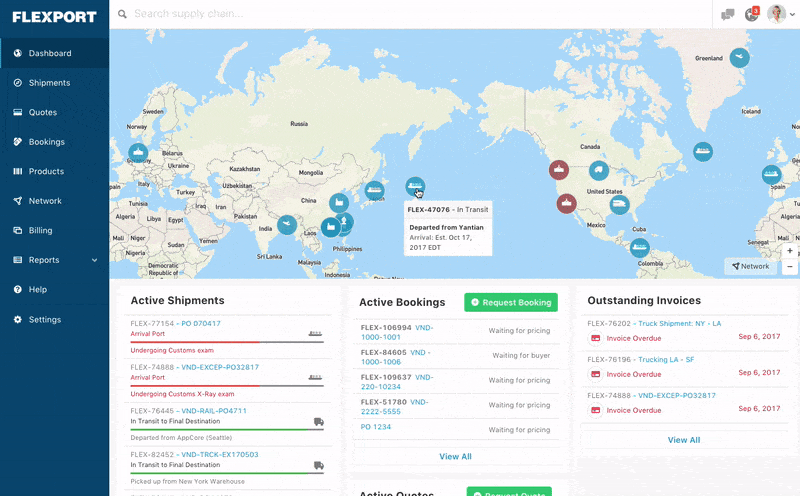Open VND-EXCEP-PO32817 link in Active Shipments
This screenshot has height=496, width=800.
220,367
